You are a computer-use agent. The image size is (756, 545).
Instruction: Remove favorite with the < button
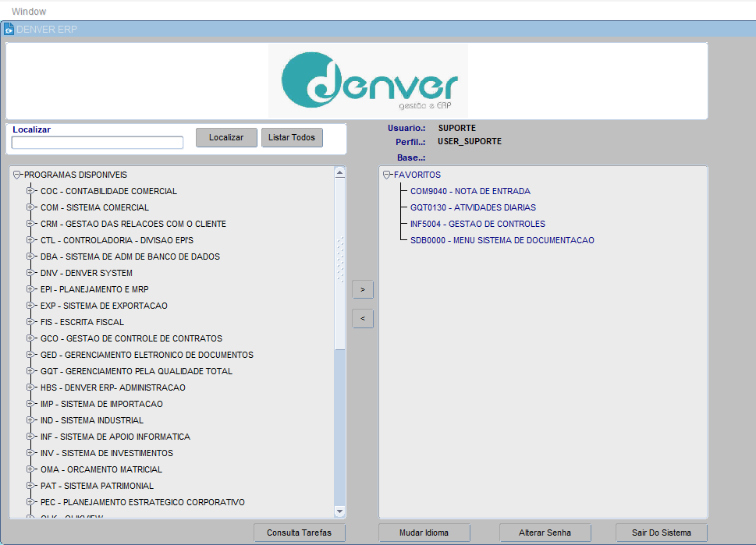[363, 319]
